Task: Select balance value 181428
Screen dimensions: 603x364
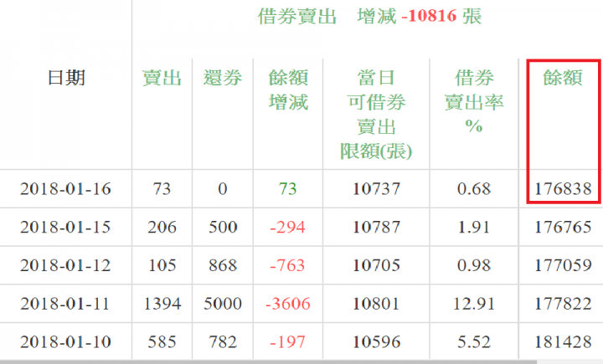Action: click(563, 341)
